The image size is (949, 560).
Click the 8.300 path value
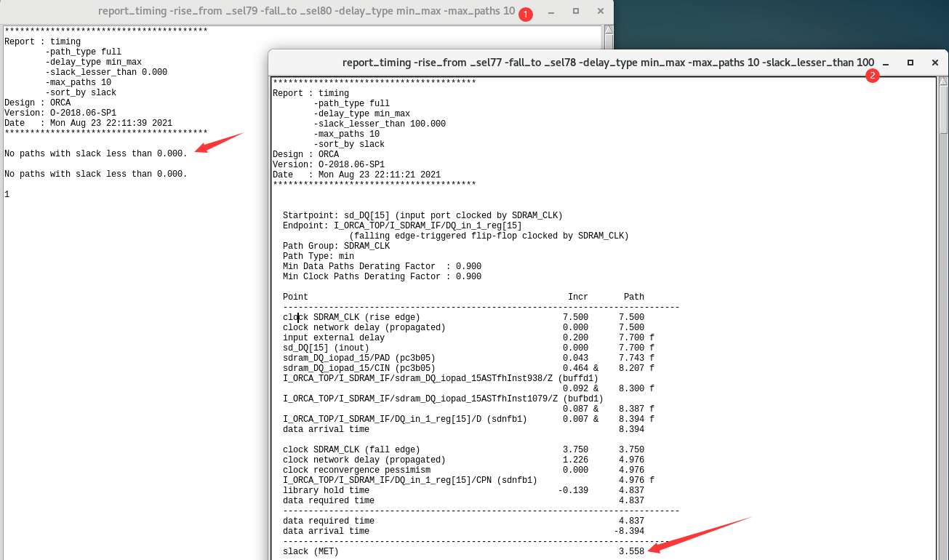pyautogui.click(x=631, y=388)
